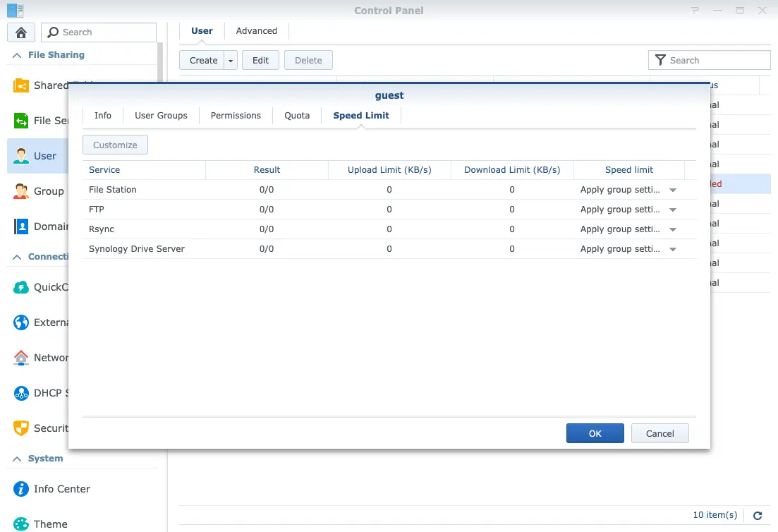Open Synology Drive Server speed limit dropdown

pyautogui.click(x=673, y=249)
